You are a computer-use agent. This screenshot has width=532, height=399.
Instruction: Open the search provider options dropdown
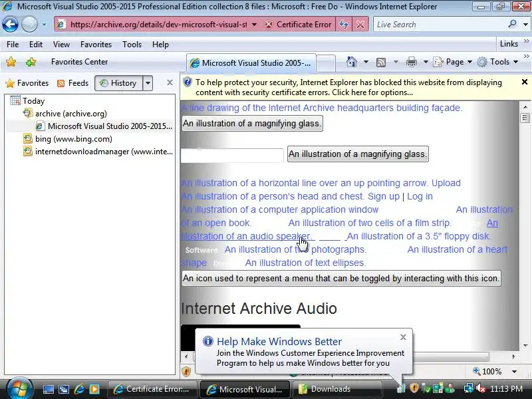click(525, 25)
